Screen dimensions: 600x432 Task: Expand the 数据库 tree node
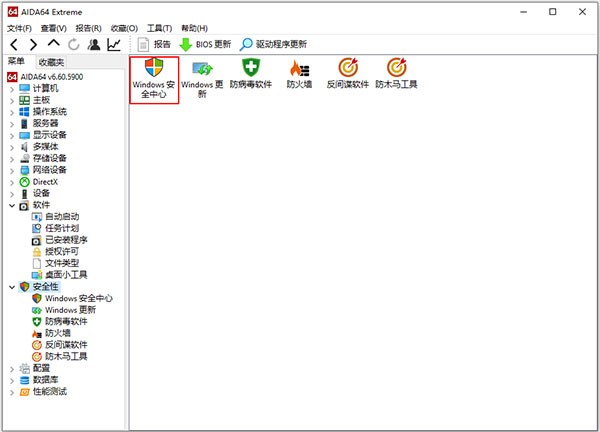click(x=12, y=380)
